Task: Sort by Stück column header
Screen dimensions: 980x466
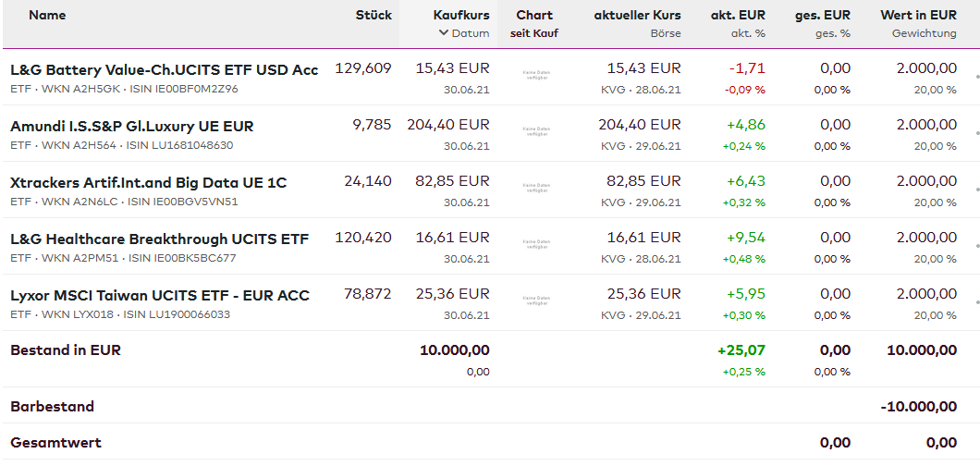Action: [x=374, y=15]
